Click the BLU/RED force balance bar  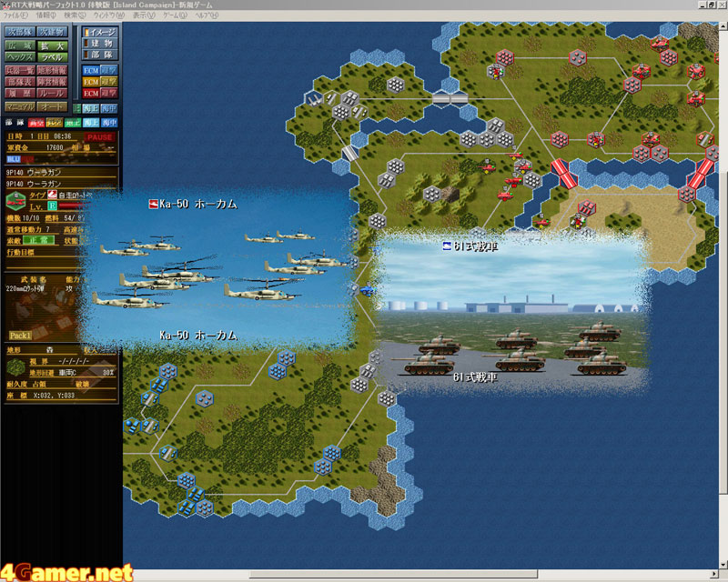point(20,159)
